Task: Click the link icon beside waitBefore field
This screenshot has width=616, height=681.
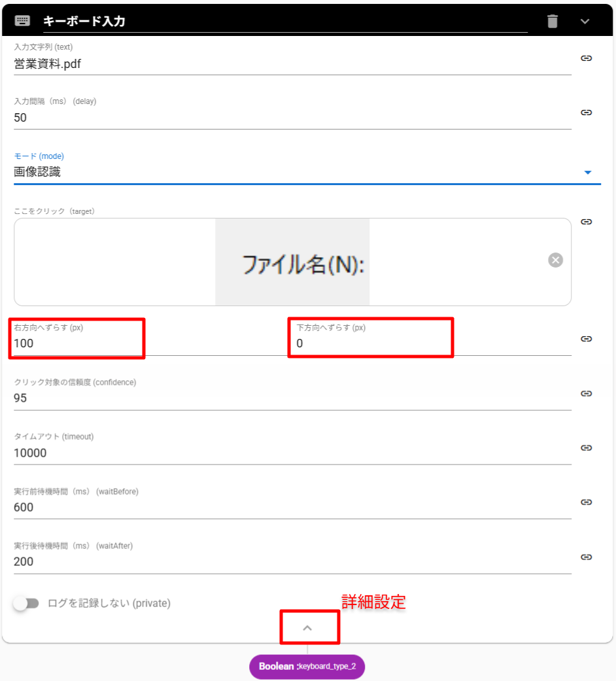Action: [x=587, y=502]
